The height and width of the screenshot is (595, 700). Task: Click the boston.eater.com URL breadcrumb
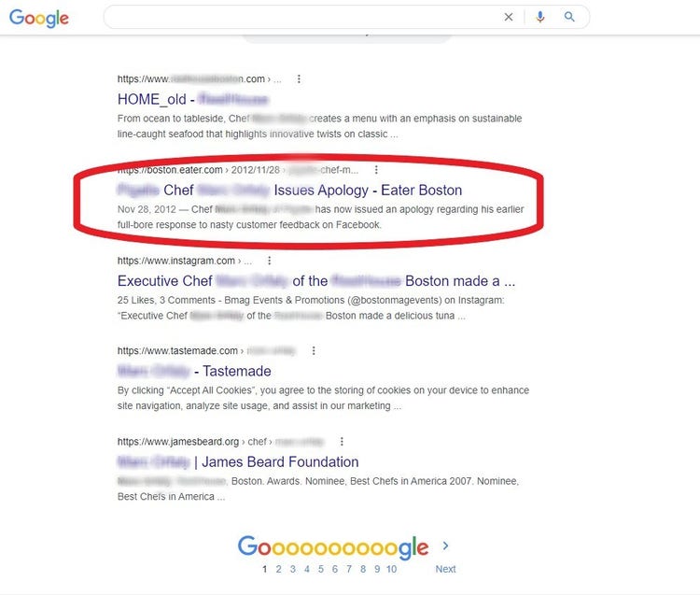238,170
